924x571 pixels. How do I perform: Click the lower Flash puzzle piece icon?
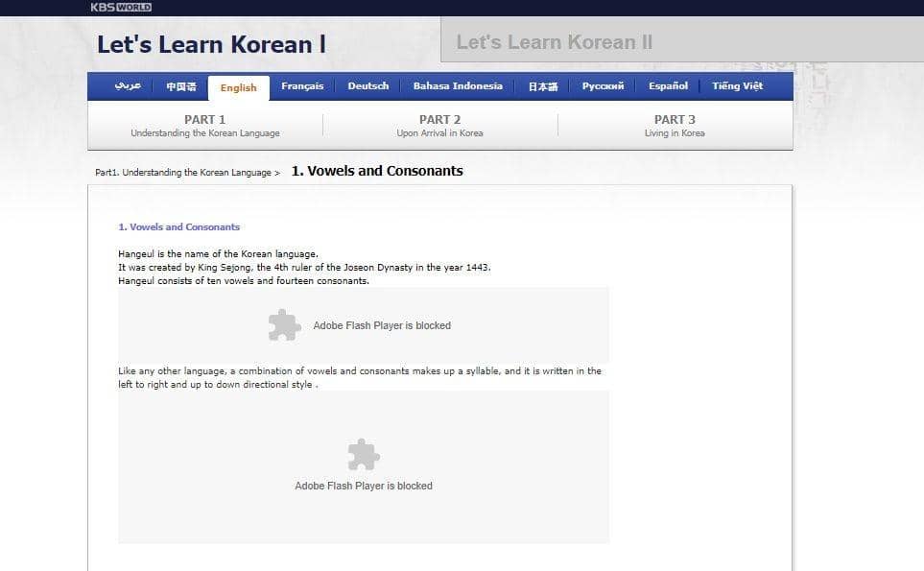coord(363,453)
